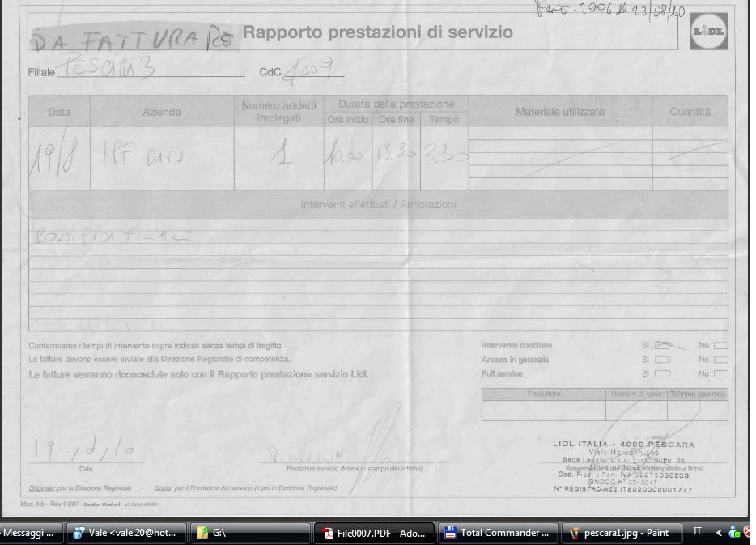Tick the No box for Ancora in garanzia
The image size is (756, 545).
(x=720, y=360)
